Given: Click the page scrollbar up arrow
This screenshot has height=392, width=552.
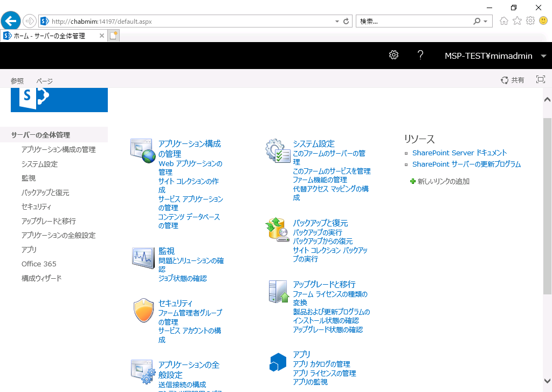Looking at the screenshot, I should pos(547,100).
